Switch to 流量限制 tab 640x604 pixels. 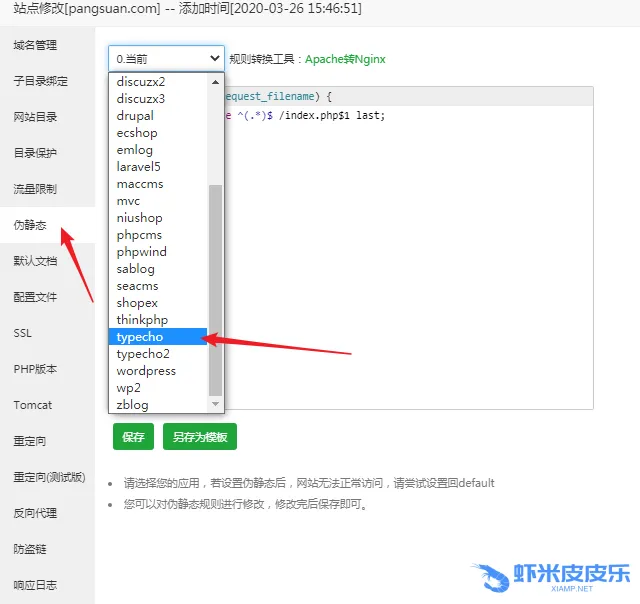coord(35,189)
